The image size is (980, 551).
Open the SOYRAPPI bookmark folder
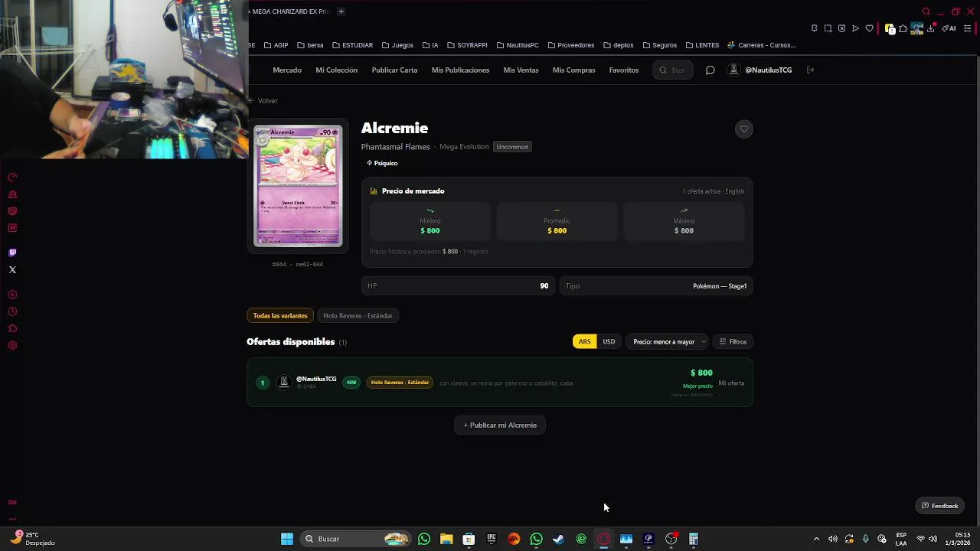click(467, 45)
